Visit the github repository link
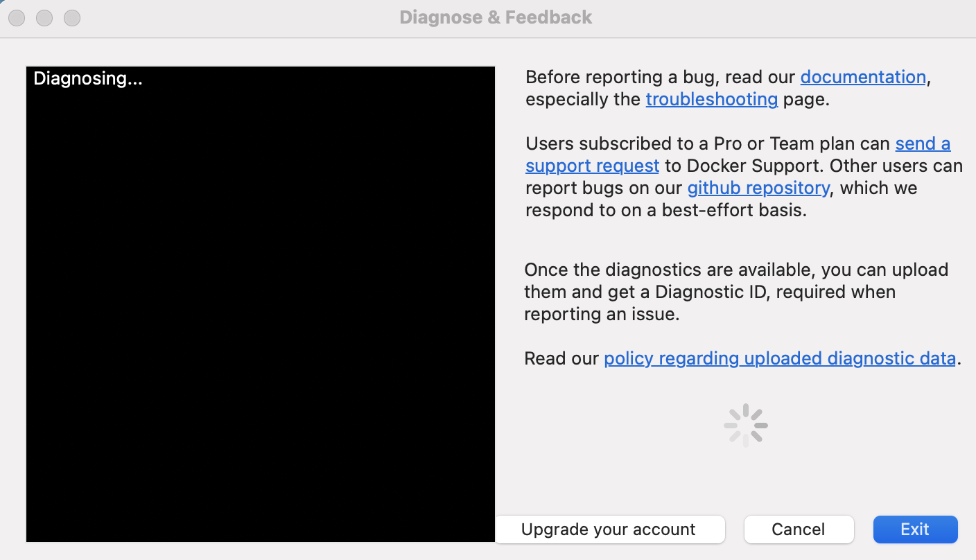This screenshot has width=976, height=560. (x=758, y=188)
